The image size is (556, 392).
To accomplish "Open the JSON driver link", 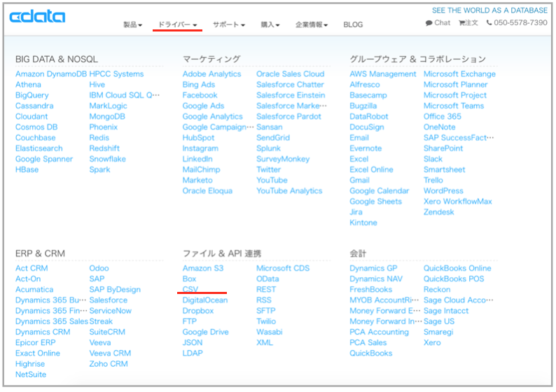I will click(192, 342).
